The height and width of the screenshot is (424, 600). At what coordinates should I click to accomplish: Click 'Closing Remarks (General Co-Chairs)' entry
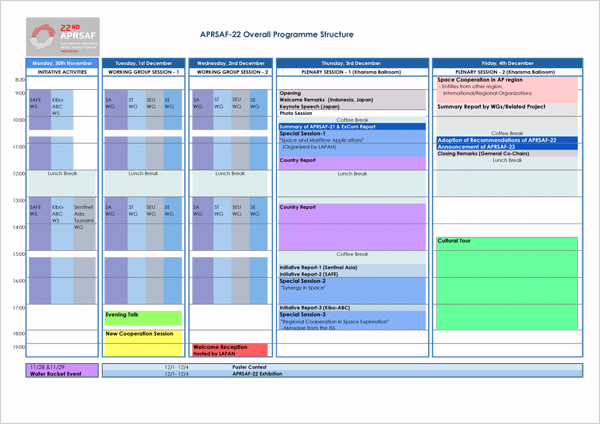(x=483, y=153)
